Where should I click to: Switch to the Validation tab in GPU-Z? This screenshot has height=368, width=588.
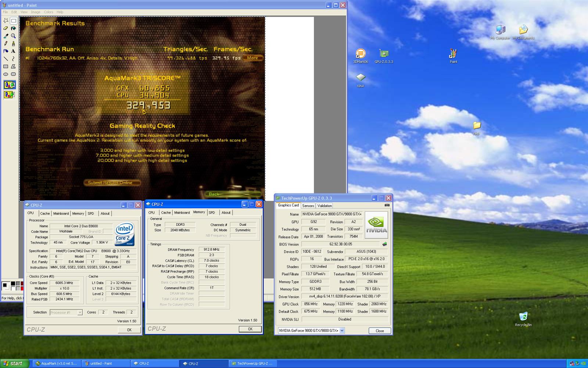(x=325, y=206)
